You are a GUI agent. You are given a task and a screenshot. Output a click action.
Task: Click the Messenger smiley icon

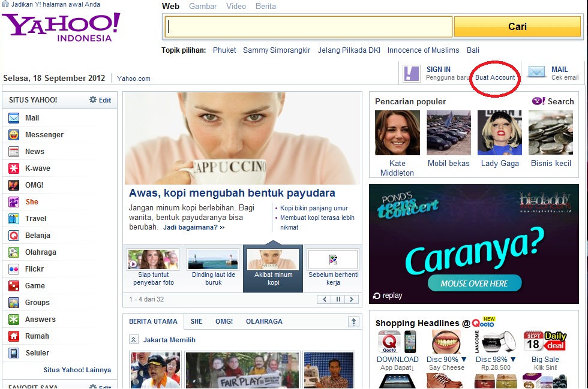(x=14, y=135)
